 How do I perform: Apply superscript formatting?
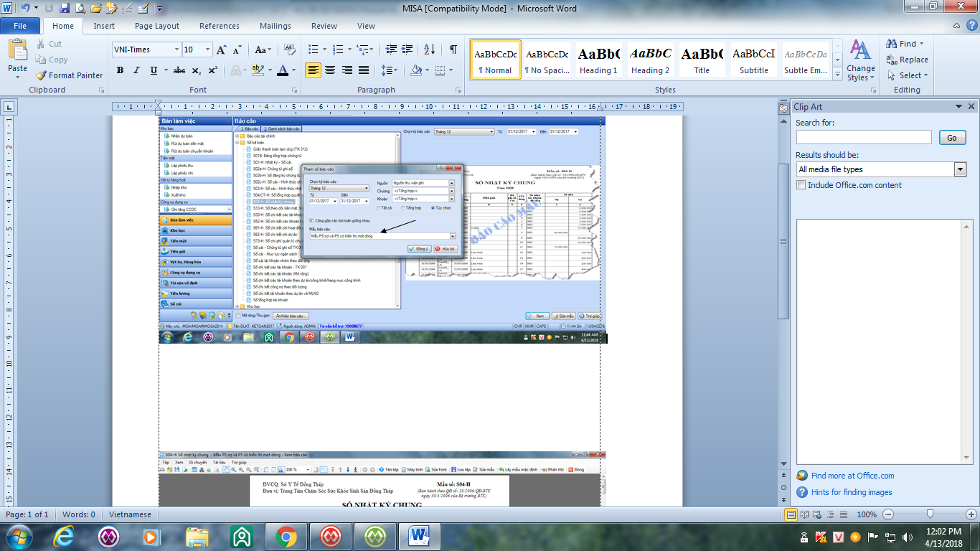point(213,70)
